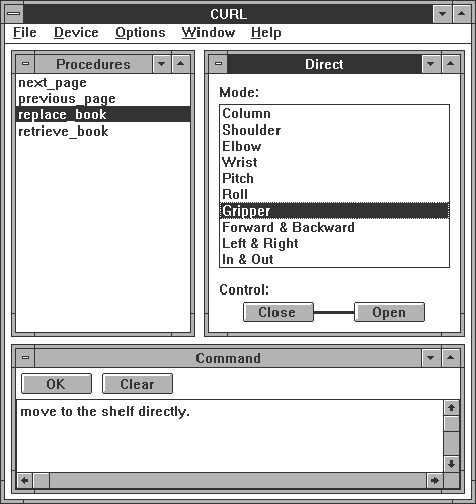Select Gripper mode in the list
The image size is (476, 504).
[334, 211]
